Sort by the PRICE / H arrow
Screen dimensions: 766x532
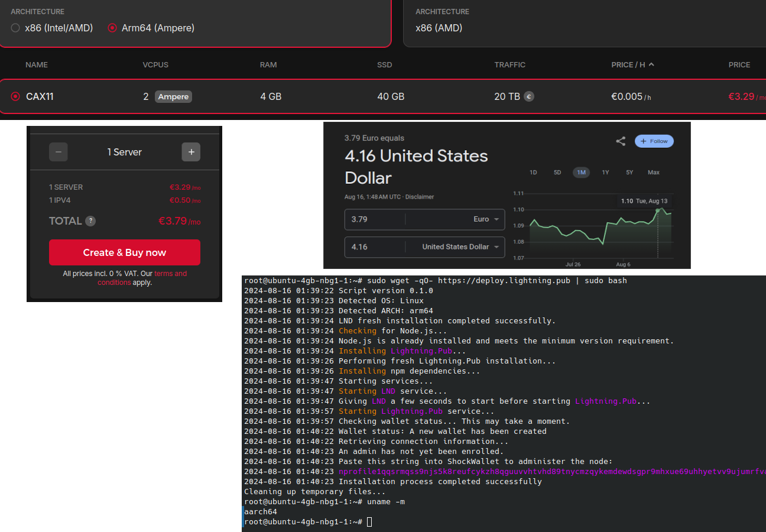651,64
